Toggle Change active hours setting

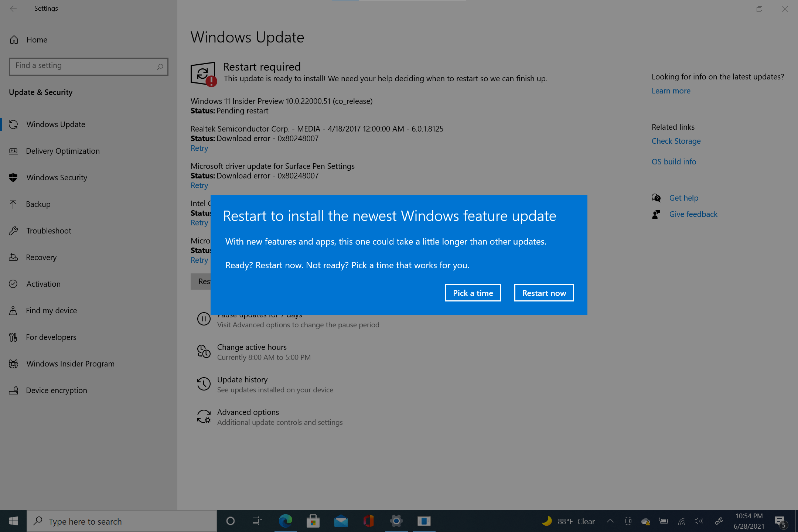tap(252, 351)
